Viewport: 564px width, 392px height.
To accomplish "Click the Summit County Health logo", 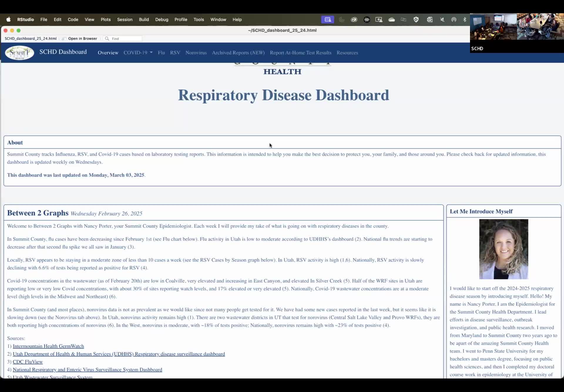I will coord(19,53).
